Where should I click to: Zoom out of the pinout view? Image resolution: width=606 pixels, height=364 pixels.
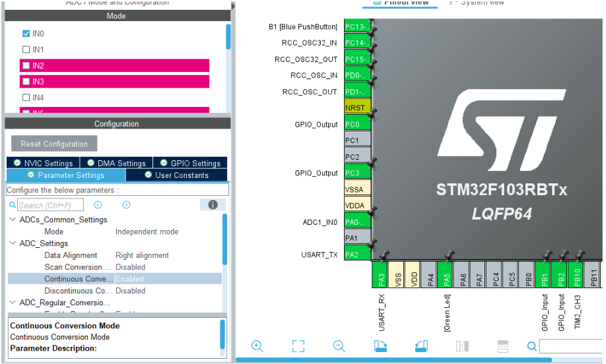339,346
